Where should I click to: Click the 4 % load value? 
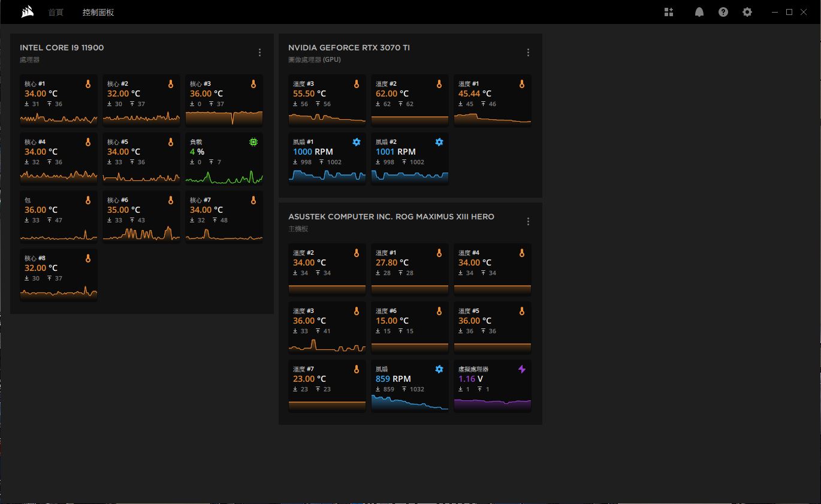click(x=197, y=152)
